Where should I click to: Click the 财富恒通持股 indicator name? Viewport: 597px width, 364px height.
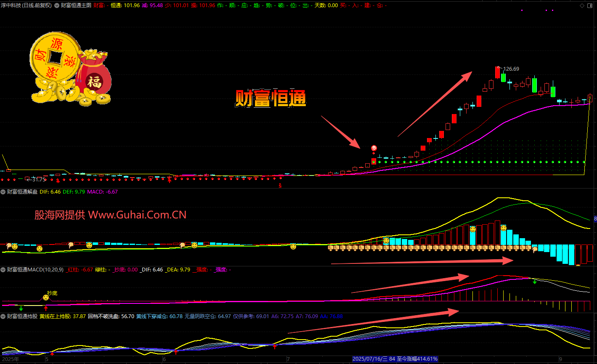(x=22, y=316)
